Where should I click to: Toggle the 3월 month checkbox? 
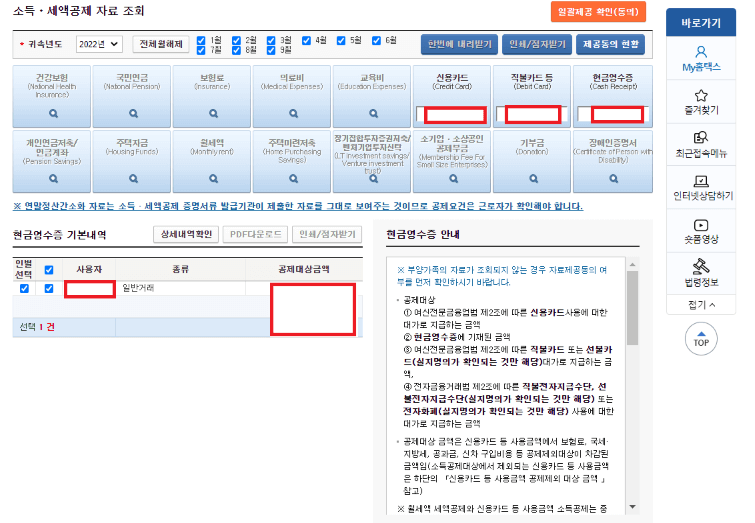(271, 40)
